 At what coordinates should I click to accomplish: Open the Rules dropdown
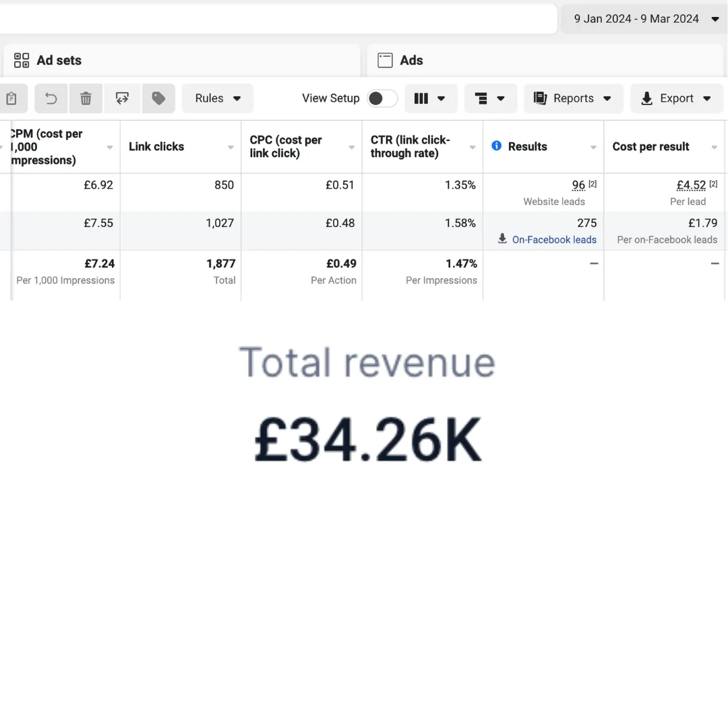click(218, 98)
